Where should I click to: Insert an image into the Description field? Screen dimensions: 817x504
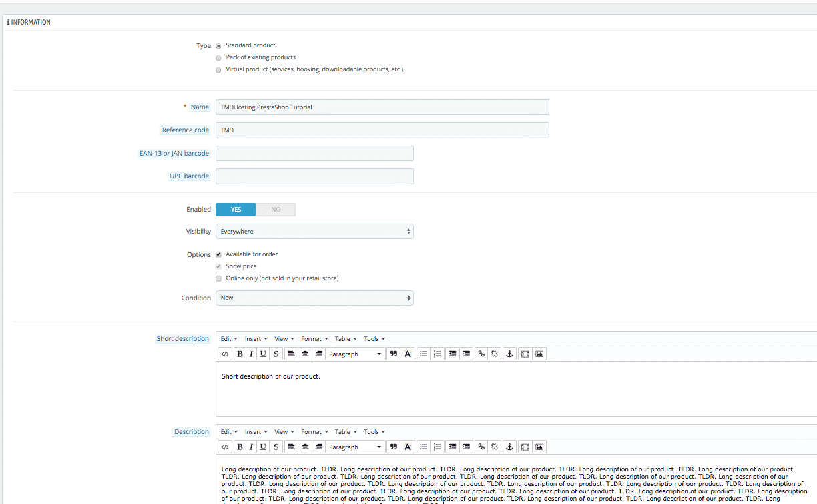point(539,446)
